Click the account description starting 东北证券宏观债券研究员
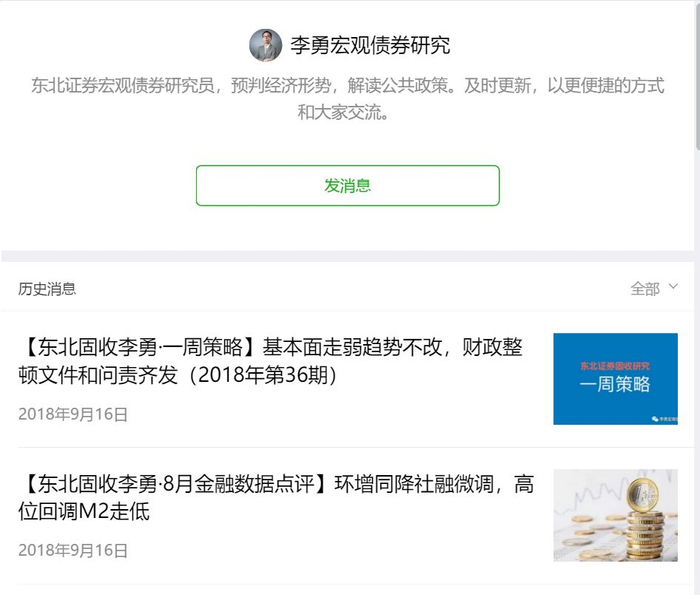 coord(347,99)
